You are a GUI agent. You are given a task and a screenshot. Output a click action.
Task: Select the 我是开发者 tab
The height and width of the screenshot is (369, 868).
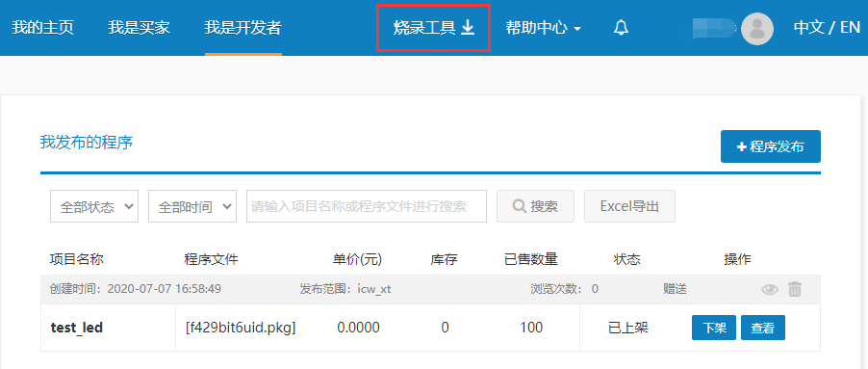[243, 28]
